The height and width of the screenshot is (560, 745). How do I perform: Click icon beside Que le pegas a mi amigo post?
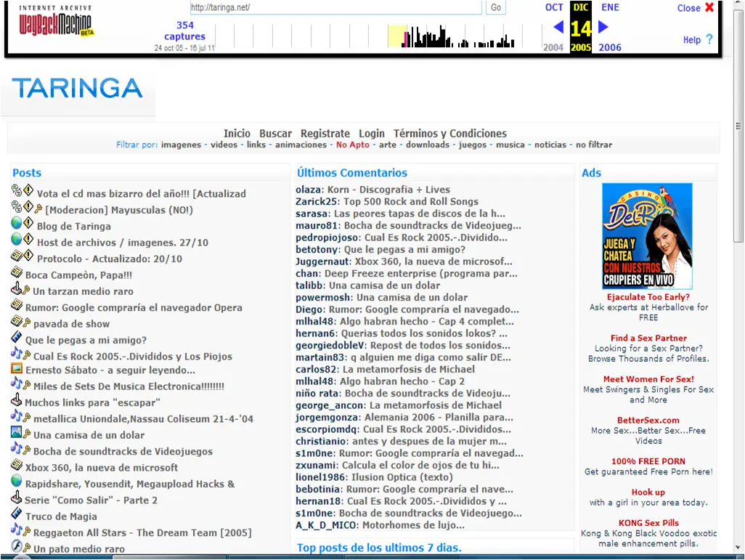tap(17, 338)
